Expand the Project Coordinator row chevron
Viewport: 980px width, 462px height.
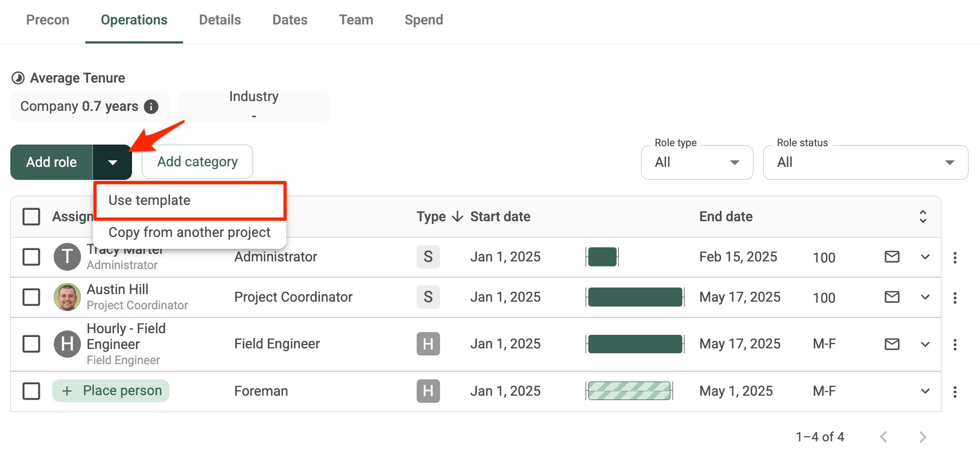coord(925,297)
